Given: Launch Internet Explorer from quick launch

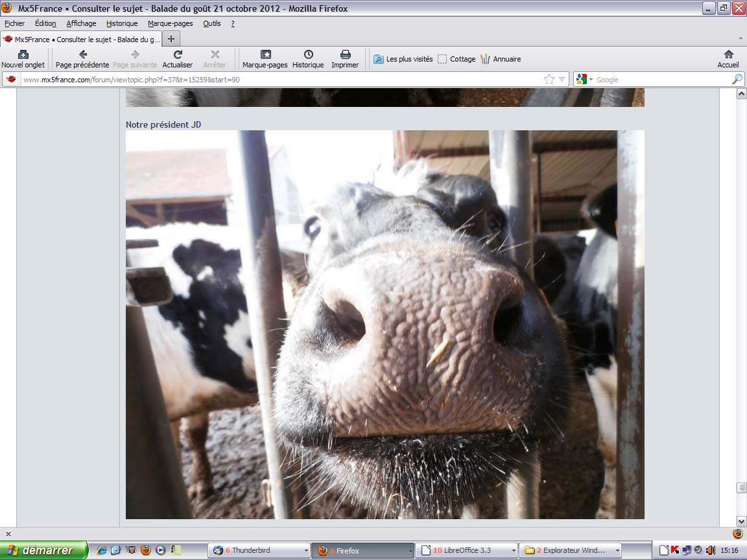Looking at the screenshot, I should [x=101, y=550].
